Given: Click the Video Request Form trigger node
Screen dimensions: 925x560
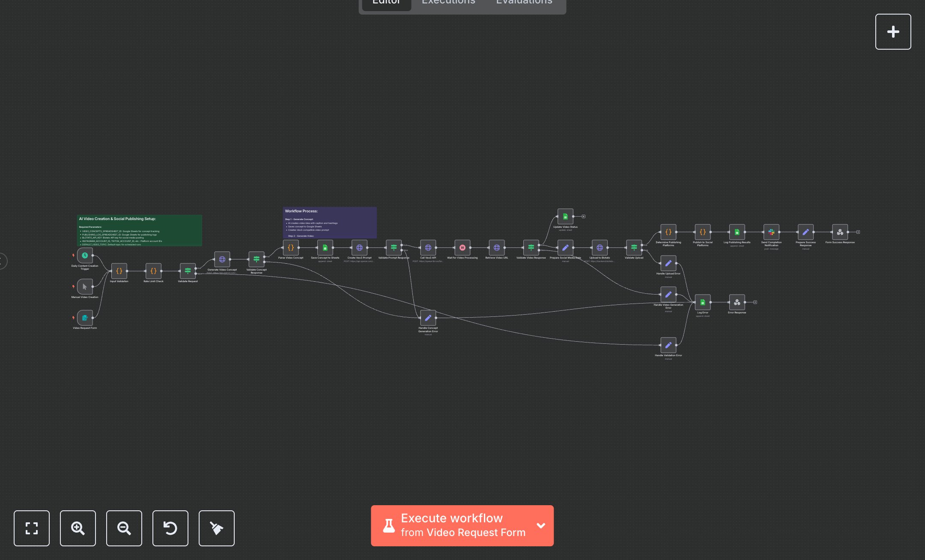Looking at the screenshot, I should point(84,318).
